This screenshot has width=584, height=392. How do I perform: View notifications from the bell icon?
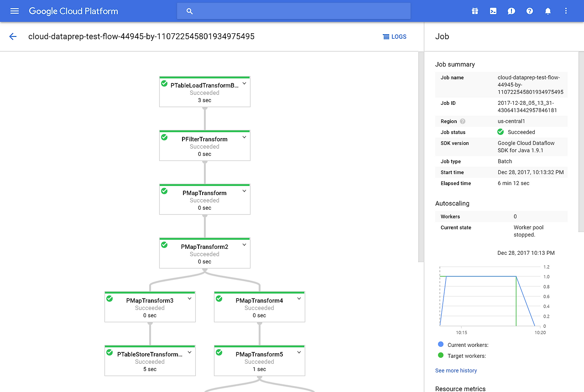pyautogui.click(x=548, y=11)
